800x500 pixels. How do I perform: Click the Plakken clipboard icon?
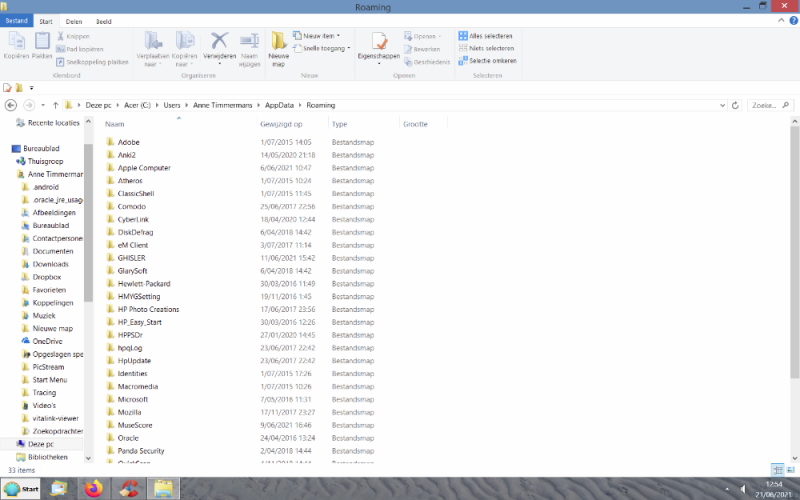42,42
